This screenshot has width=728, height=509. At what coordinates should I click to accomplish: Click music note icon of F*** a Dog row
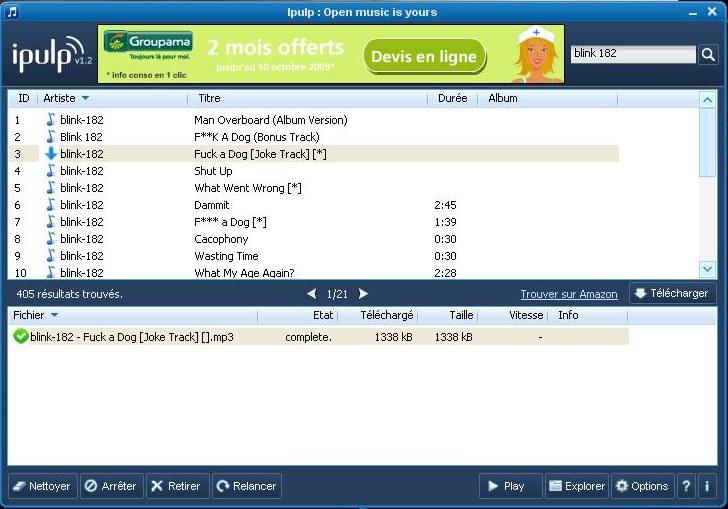[x=51, y=222]
